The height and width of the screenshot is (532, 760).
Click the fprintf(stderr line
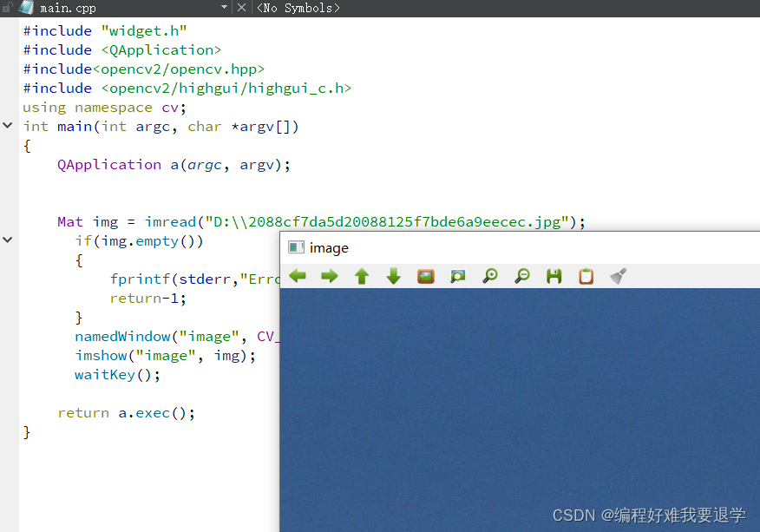195,279
